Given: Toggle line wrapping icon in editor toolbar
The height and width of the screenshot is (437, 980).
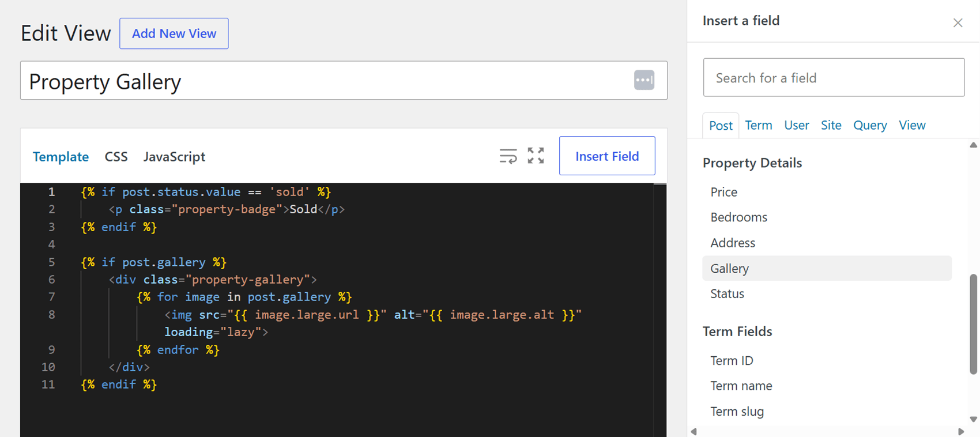Looking at the screenshot, I should point(508,156).
